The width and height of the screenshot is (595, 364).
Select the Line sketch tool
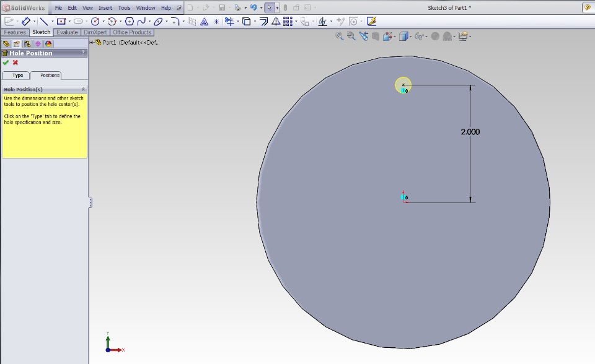(44, 22)
